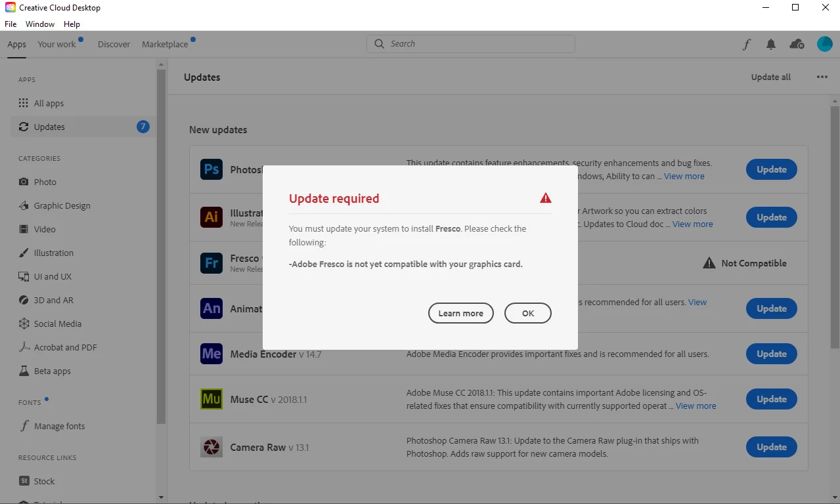Click the Media Encoder app icon
Image resolution: width=840 pixels, height=504 pixels.
pyautogui.click(x=211, y=354)
